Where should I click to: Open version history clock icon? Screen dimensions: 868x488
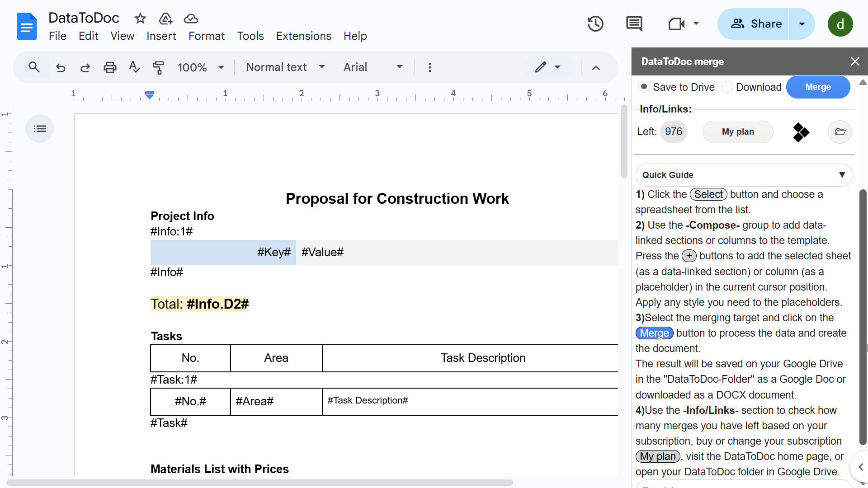click(595, 24)
